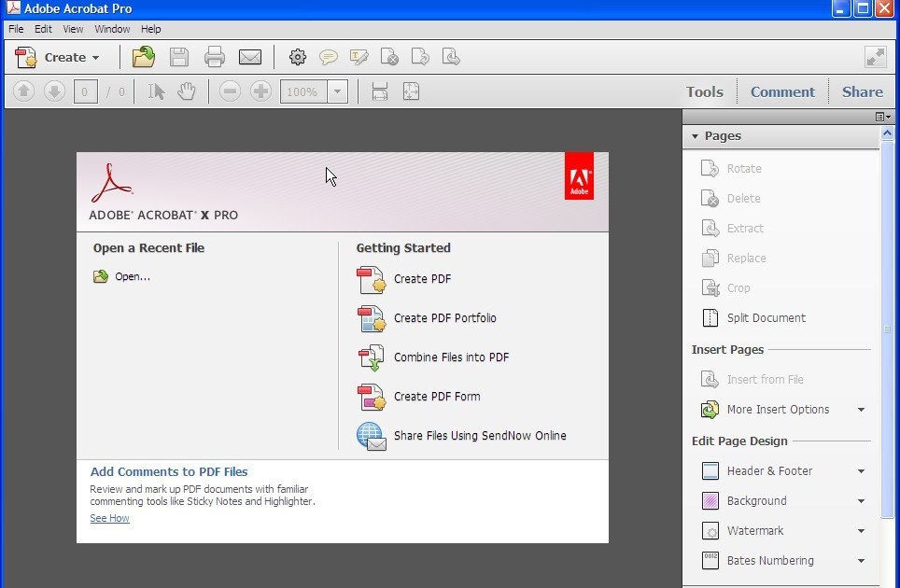Screen dimensions: 900x588
Task: Expand More Insert Options dropdown arrow
Action: tap(861, 410)
